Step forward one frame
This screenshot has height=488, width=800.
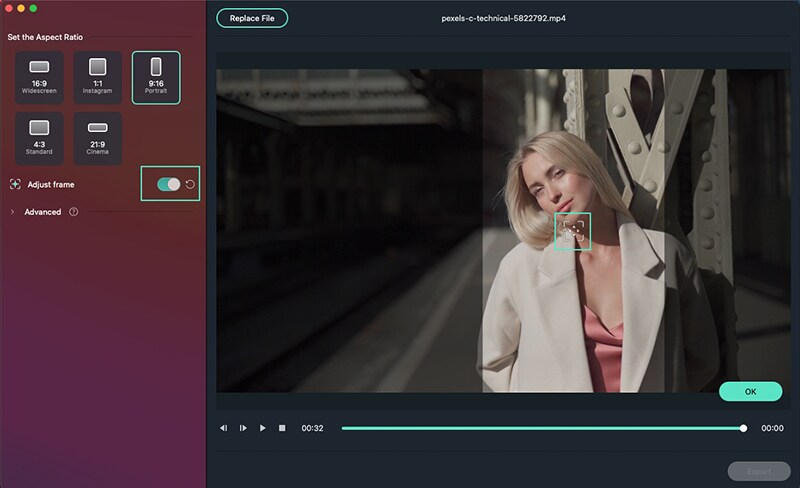point(243,428)
